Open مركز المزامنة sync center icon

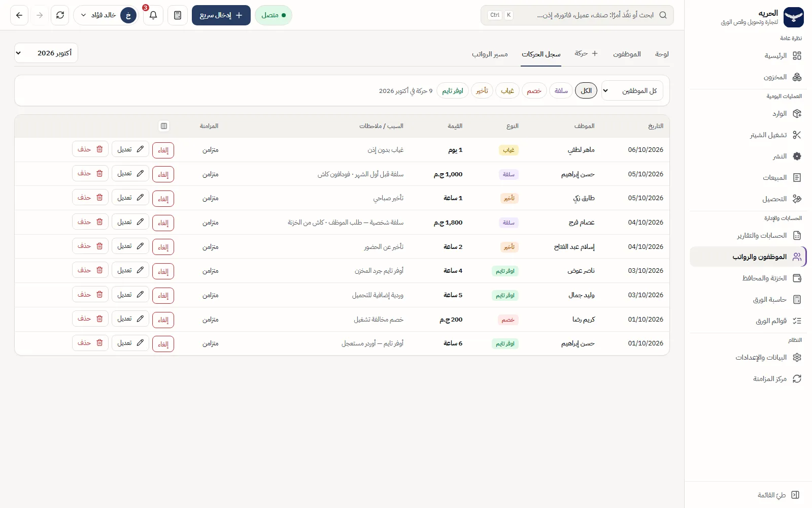click(x=797, y=379)
